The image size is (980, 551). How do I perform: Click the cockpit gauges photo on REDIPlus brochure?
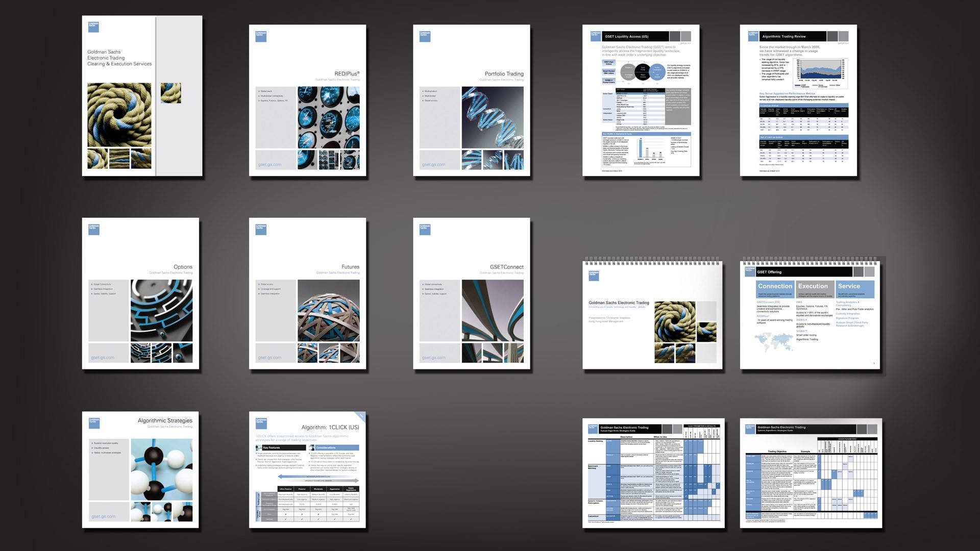point(329,117)
